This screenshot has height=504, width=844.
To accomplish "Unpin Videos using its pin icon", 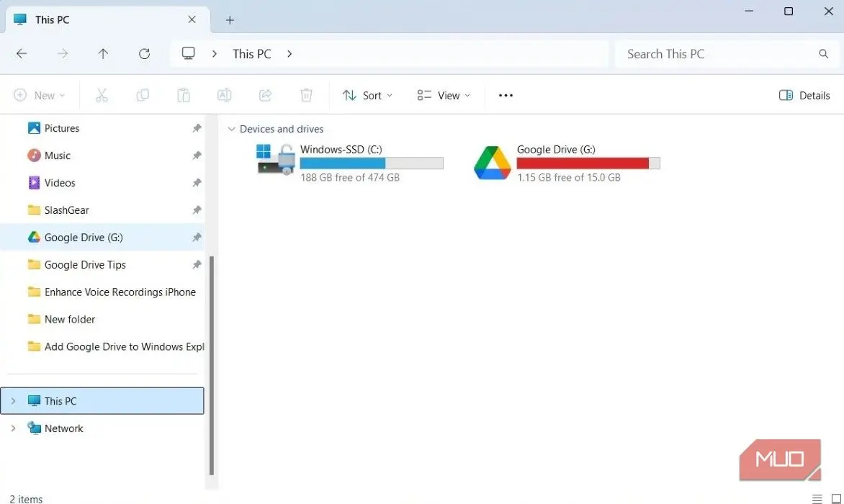I will coord(197,183).
